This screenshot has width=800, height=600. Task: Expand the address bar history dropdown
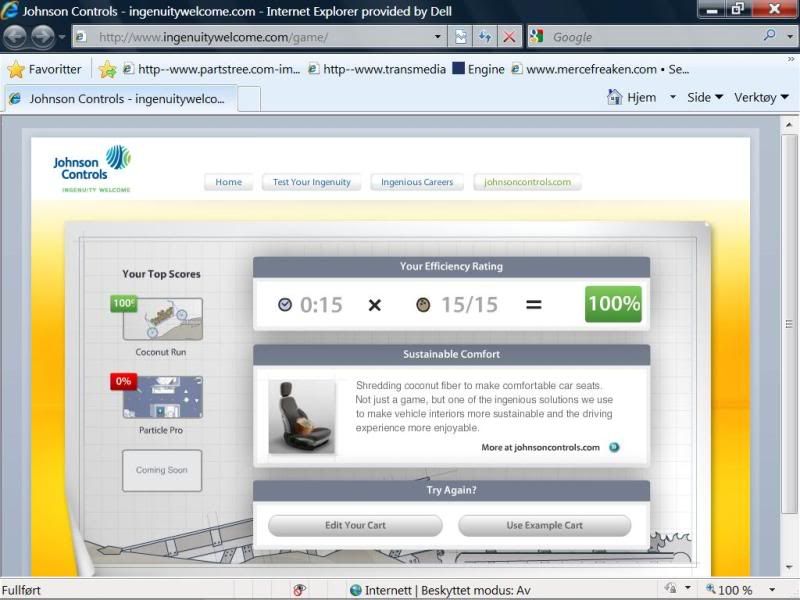(438, 37)
